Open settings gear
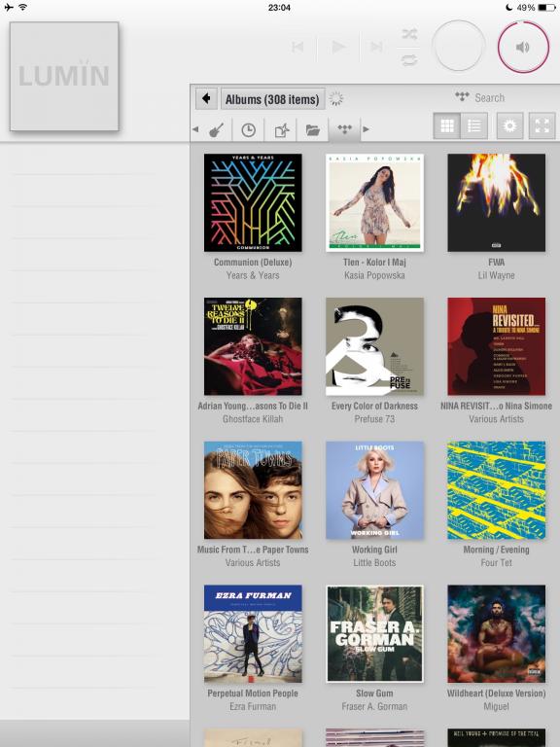The height and width of the screenshot is (747, 560). [510, 125]
